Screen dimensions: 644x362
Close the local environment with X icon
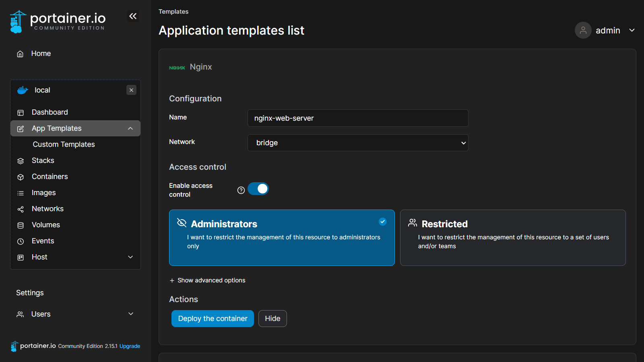[131, 90]
